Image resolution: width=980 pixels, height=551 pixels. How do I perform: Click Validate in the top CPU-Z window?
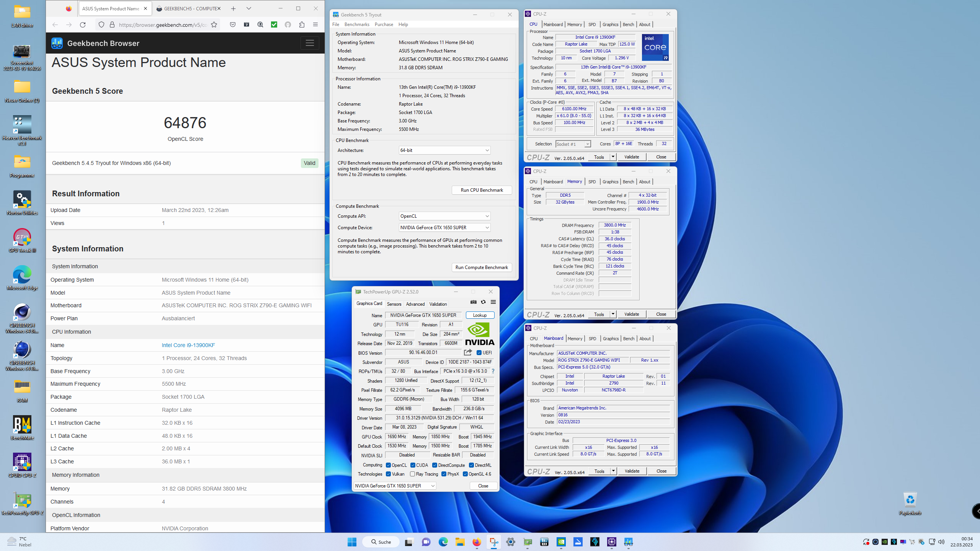[632, 157]
